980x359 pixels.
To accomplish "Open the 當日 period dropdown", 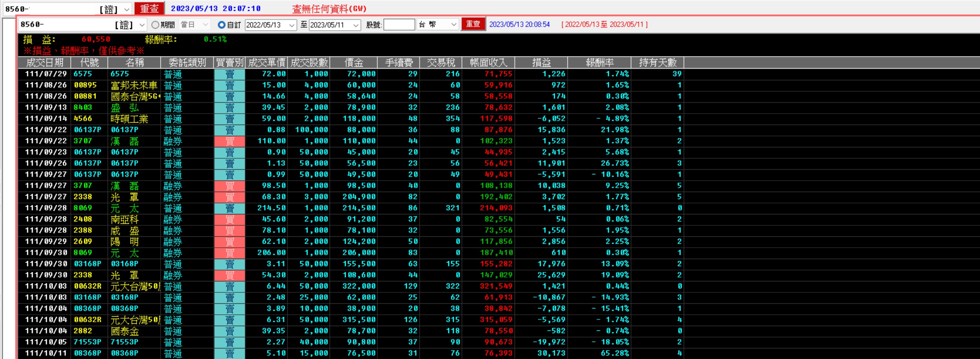I will point(206,25).
